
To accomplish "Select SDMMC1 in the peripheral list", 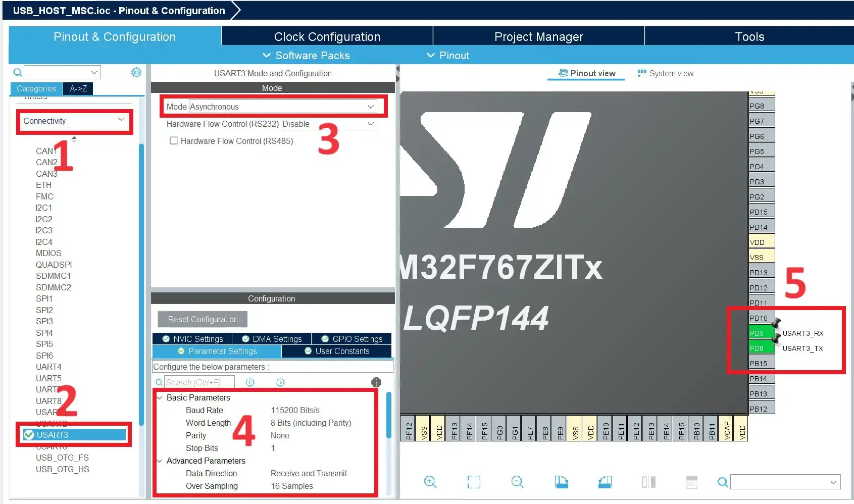I will tap(53, 276).
